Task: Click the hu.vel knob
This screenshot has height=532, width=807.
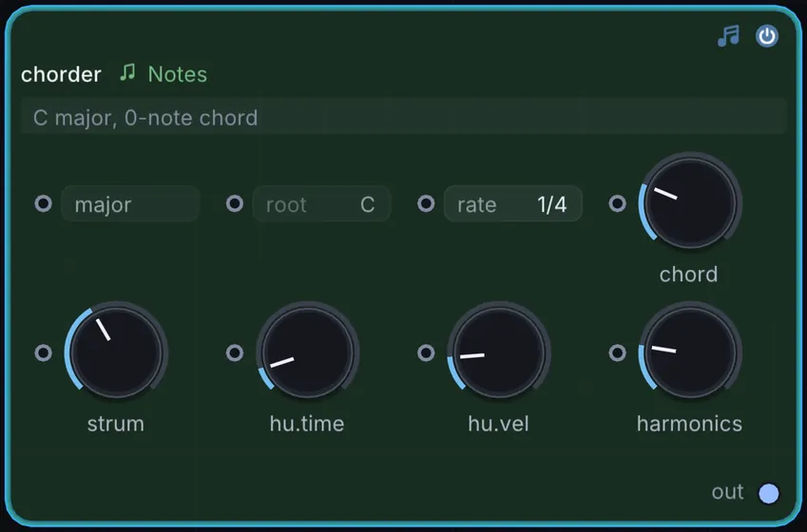Action: pos(499,353)
